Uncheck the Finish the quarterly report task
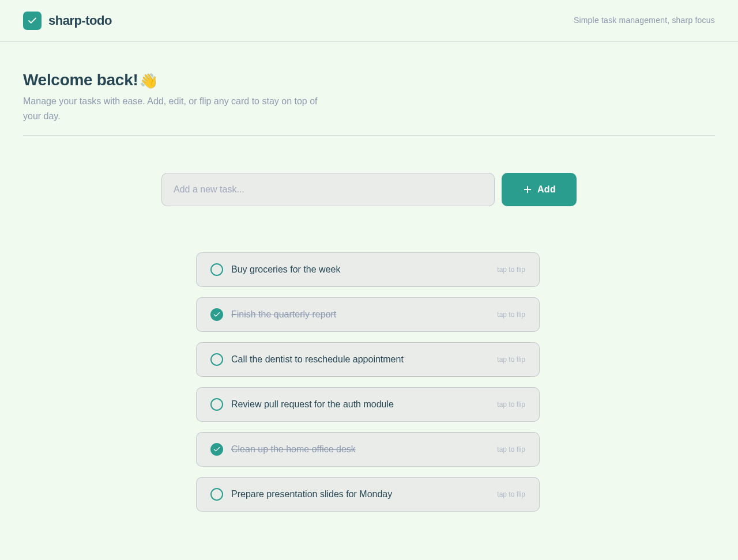Image resolution: width=738 pixels, height=560 pixels. pos(217,315)
